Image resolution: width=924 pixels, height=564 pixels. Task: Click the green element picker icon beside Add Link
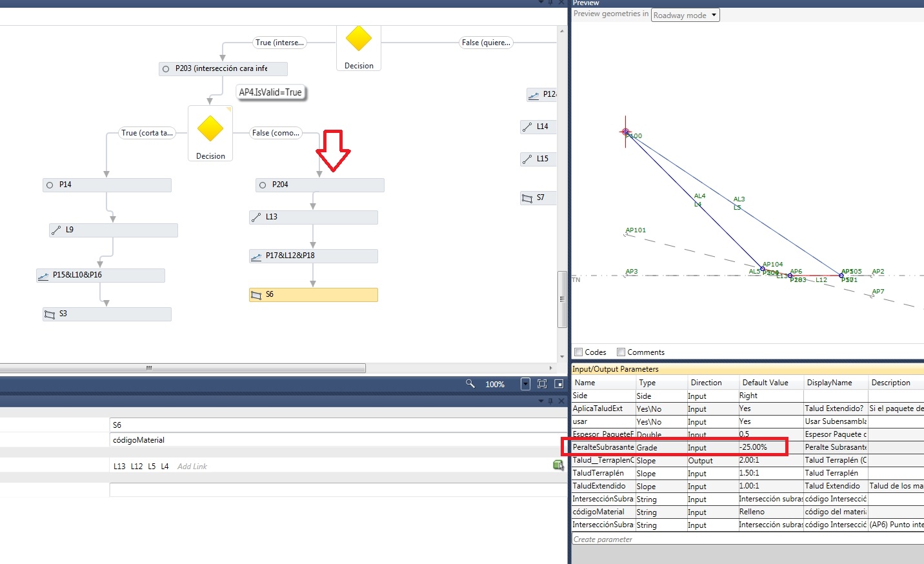coord(557,465)
